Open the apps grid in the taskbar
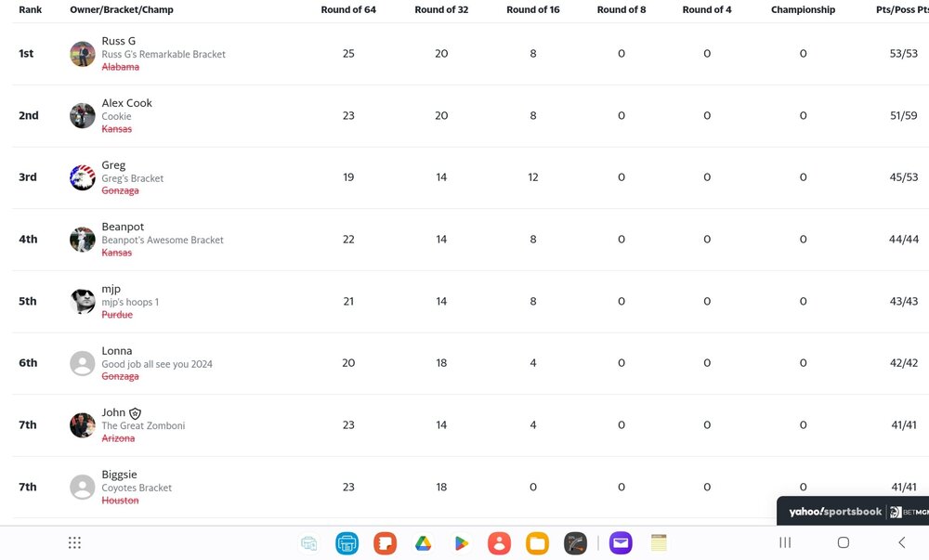 (x=74, y=543)
